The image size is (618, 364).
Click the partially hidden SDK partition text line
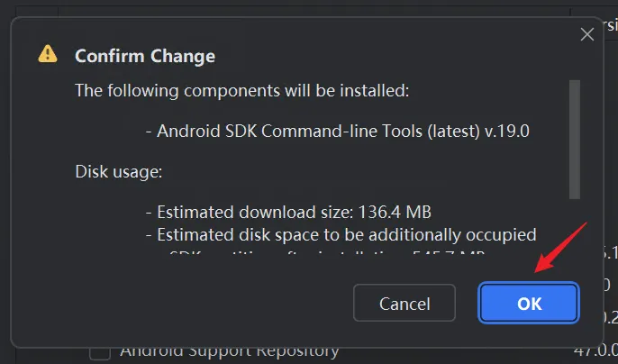[327, 251]
